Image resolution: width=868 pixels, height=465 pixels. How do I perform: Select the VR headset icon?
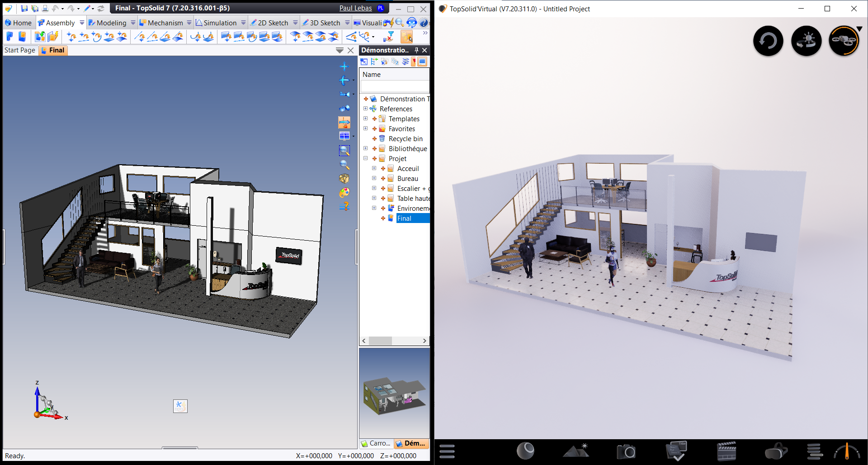(x=776, y=451)
